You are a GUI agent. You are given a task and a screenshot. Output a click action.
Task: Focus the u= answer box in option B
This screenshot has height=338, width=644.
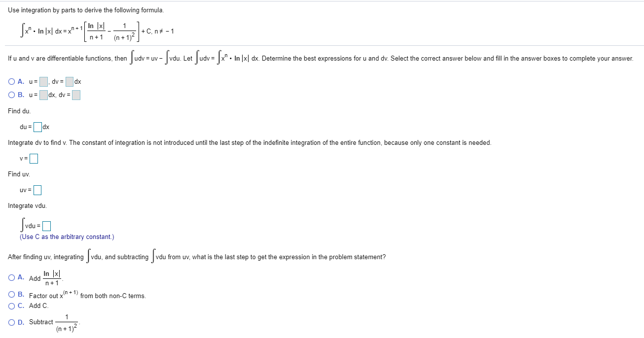[x=44, y=95]
